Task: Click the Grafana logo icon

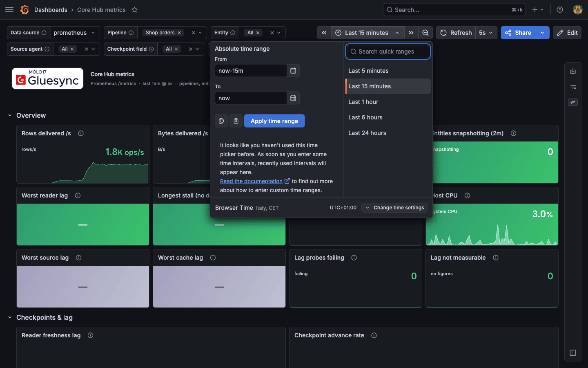Action: tap(24, 10)
